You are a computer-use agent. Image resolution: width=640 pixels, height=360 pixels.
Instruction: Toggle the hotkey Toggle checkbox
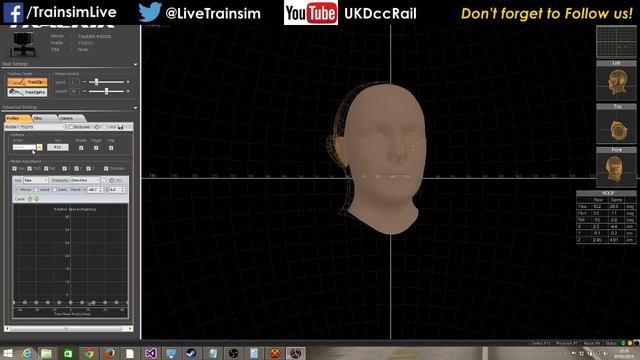[x=96, y=148]
